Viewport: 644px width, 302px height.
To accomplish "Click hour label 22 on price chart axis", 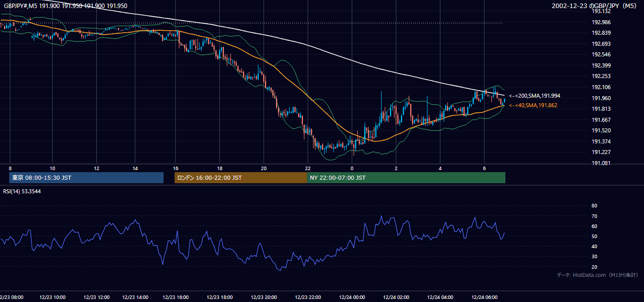I will click(307, 168).
